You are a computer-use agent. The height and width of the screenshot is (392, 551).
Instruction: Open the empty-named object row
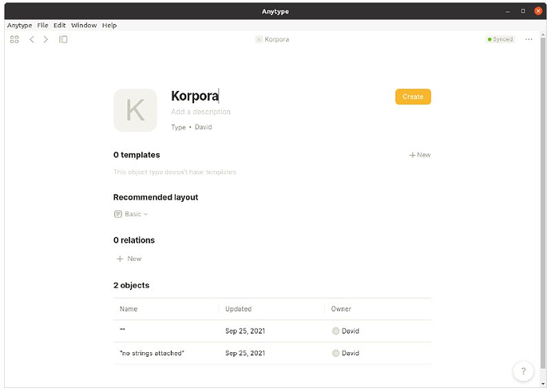click(x=272, y=331)
